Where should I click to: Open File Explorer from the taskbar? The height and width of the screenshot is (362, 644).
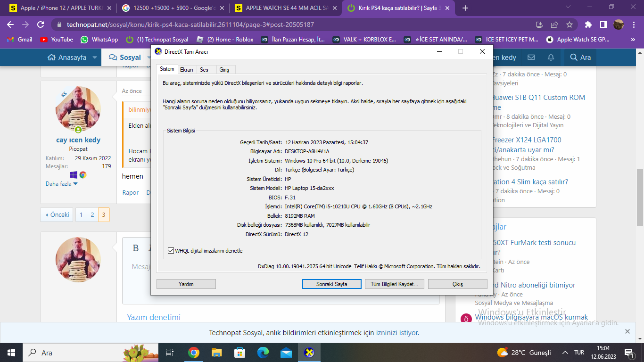(x=216, y=353)
